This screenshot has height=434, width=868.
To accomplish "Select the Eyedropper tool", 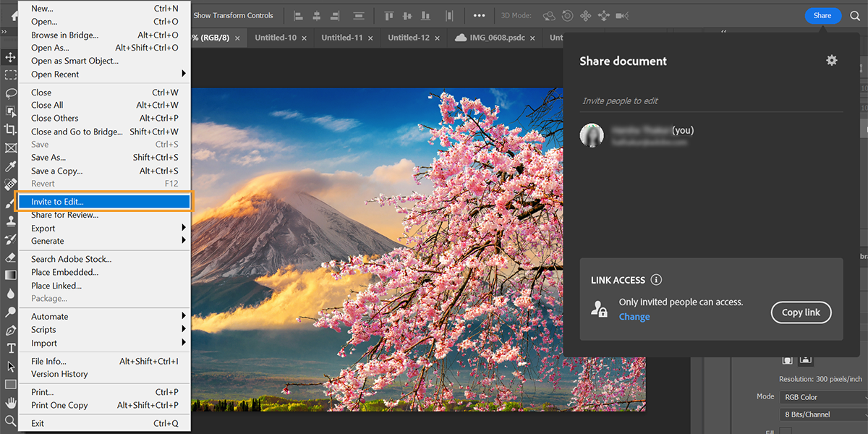I will click(10, 166).
